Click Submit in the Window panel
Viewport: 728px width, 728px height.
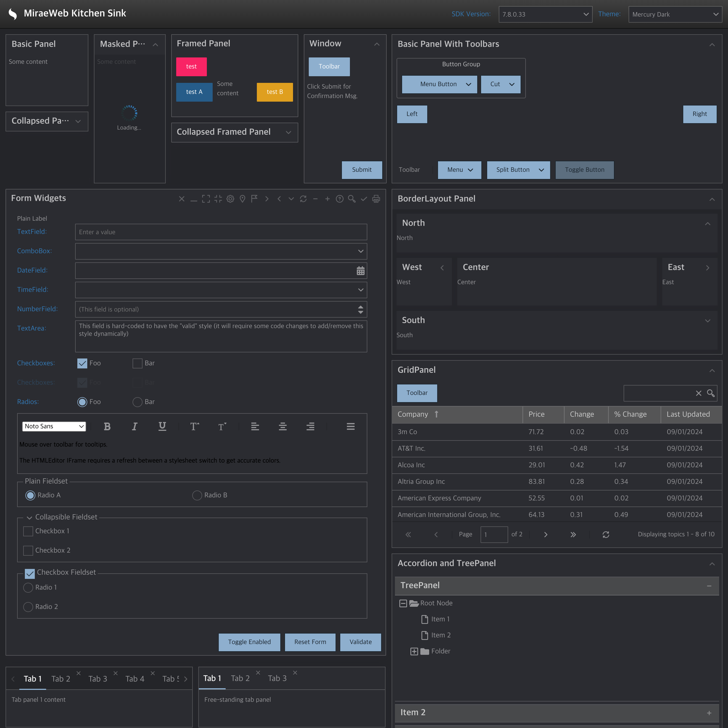pos(362,170)
